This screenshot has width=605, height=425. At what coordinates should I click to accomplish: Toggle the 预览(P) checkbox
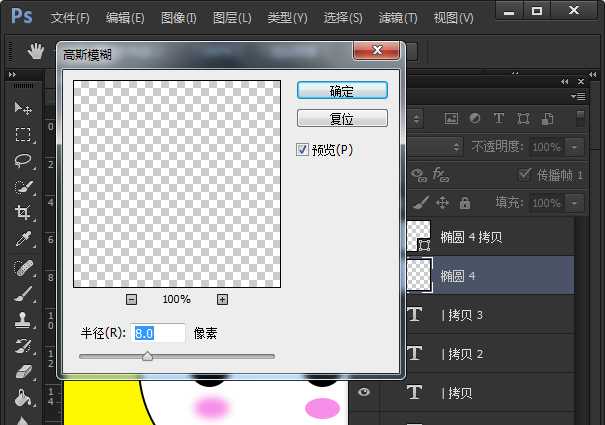303,150
